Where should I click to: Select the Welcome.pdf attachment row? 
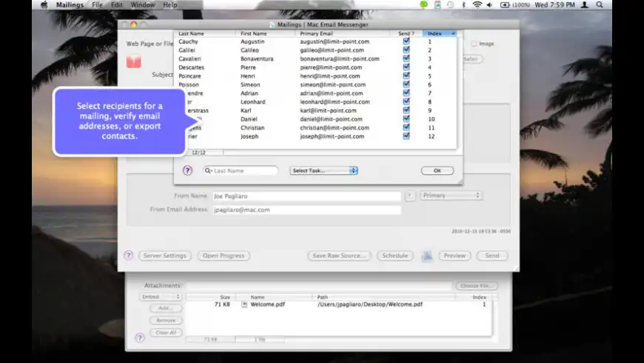[339, 304]
